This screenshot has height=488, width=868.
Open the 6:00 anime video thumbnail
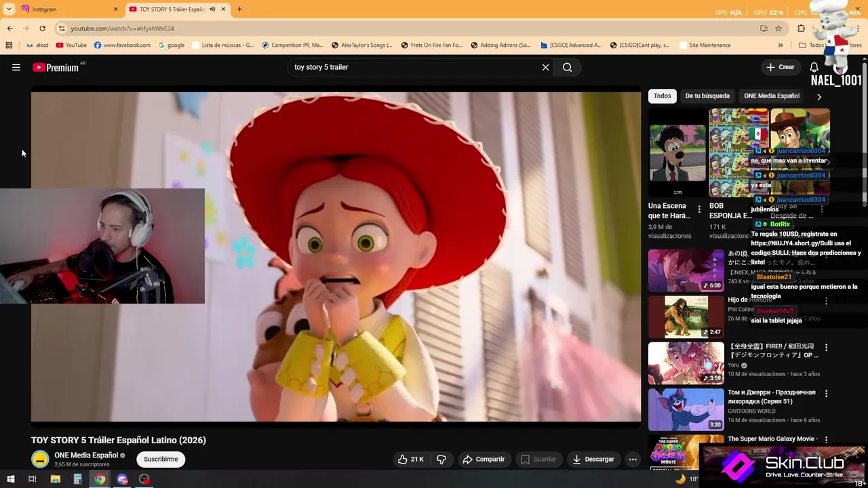pos(686,270)
